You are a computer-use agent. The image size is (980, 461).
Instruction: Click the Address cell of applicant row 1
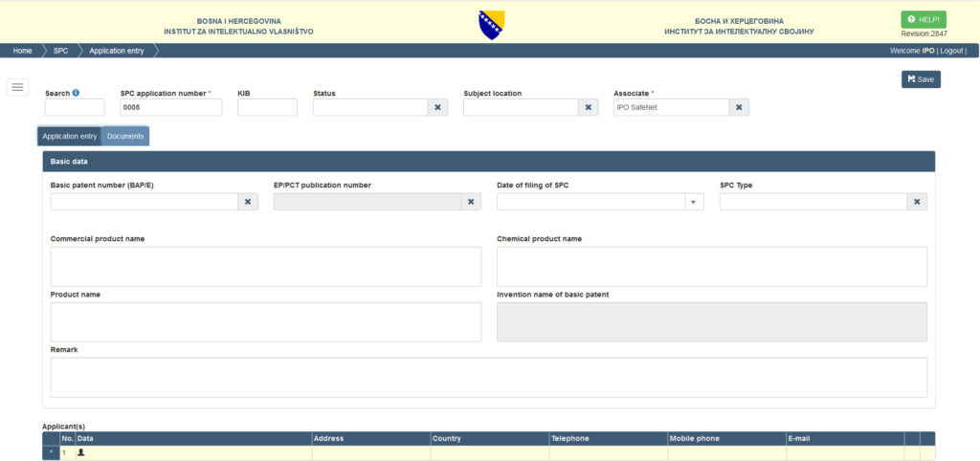click(x=371, y=453)
